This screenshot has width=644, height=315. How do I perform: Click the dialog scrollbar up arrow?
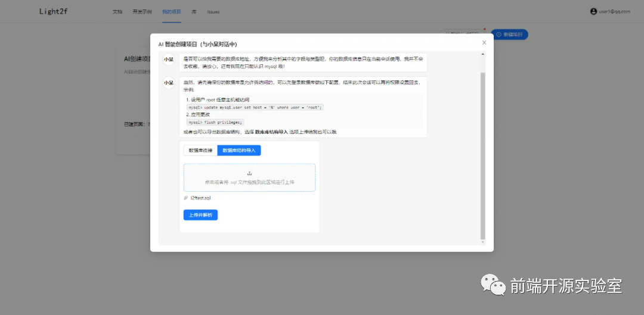482,54
